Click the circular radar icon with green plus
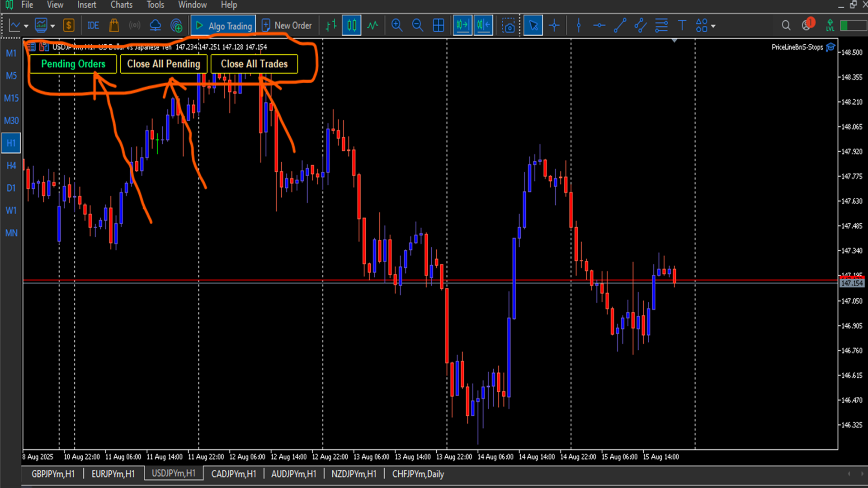This screenshot has width=868, height=488. click(x=176, y=26)
